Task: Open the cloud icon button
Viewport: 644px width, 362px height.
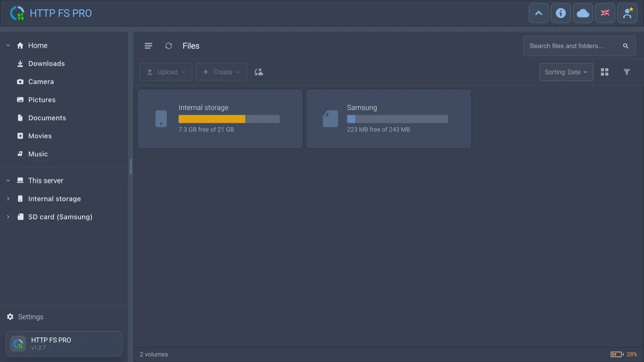Action: [583, 13]
